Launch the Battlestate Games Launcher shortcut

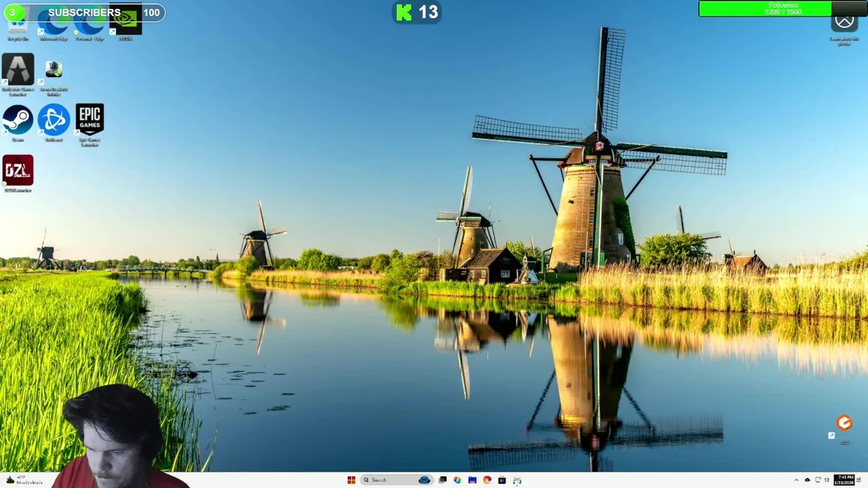click(x=18, y=74)
